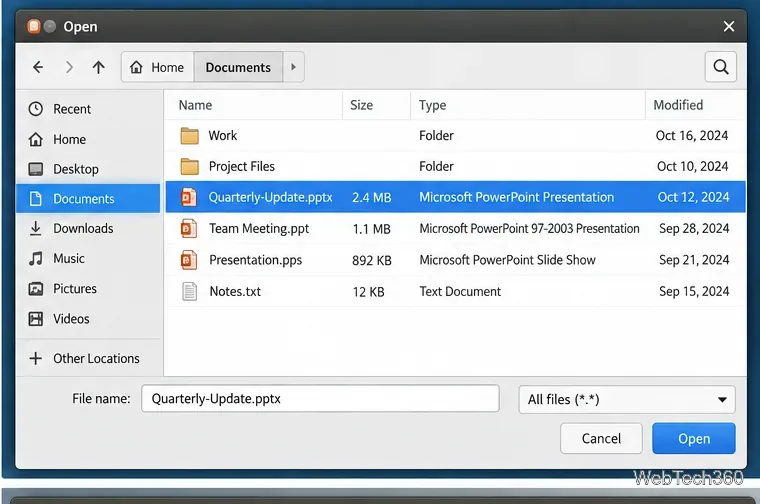Click the 1.1 MB size cell
This screenshot has height=504, width=760.
coord(372,229)
